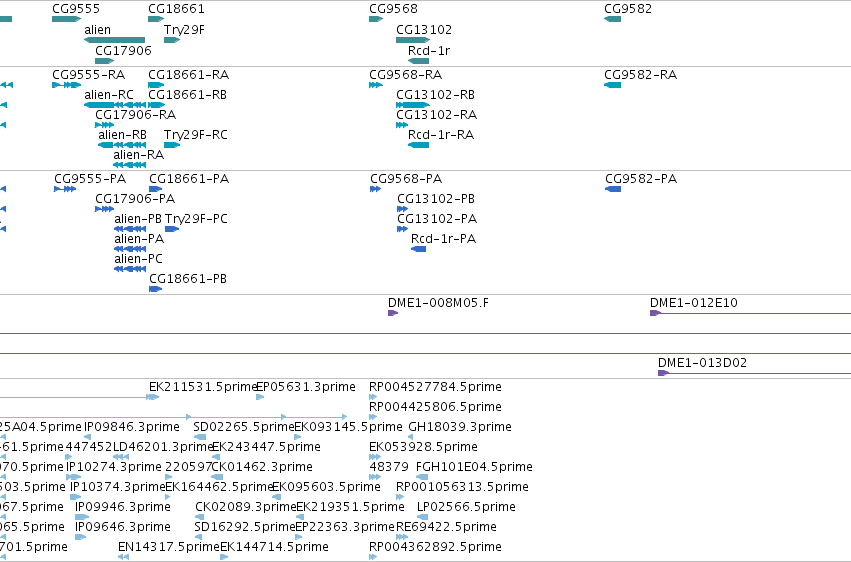851x562 pixels.
Task: Select EST SD16292.5prime label
Action: tap(245, 527)
